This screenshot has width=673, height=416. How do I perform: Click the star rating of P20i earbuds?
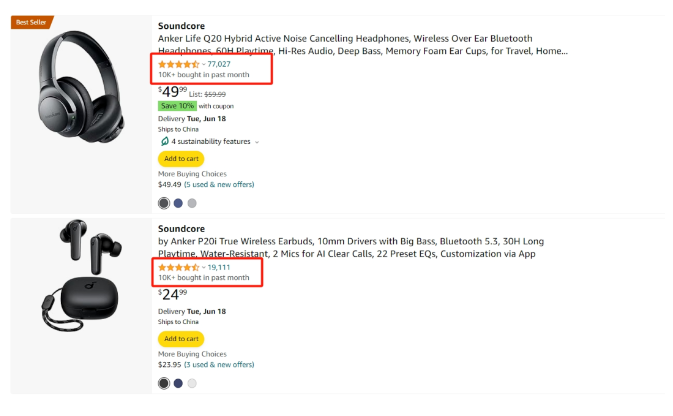coord(179,267)
